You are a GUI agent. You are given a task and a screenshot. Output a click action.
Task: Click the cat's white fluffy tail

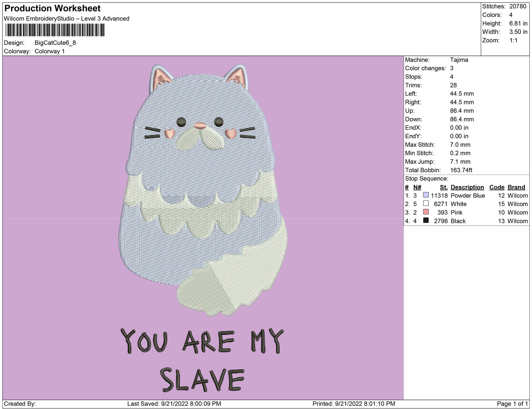pos(236,280)
